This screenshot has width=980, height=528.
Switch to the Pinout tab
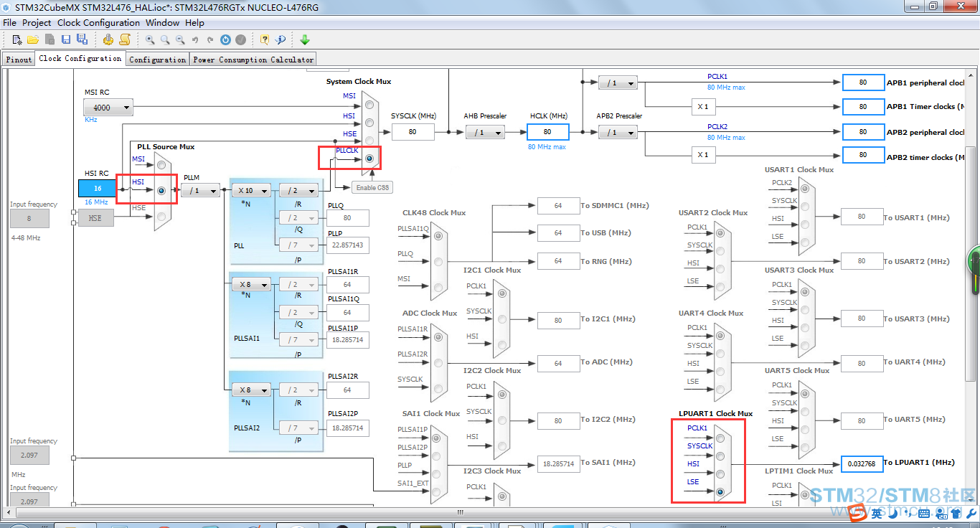[19, 60]
